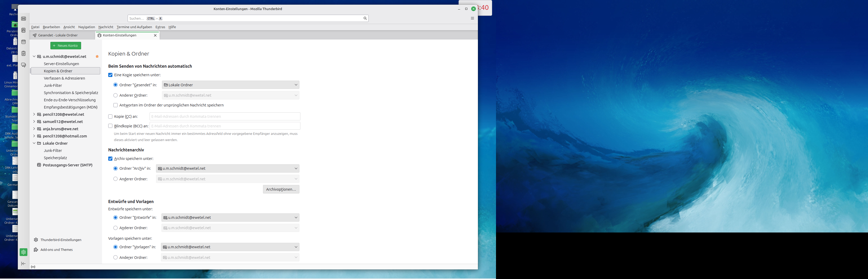Click the 'Neues Konto' button

click(x=66, y=45)
